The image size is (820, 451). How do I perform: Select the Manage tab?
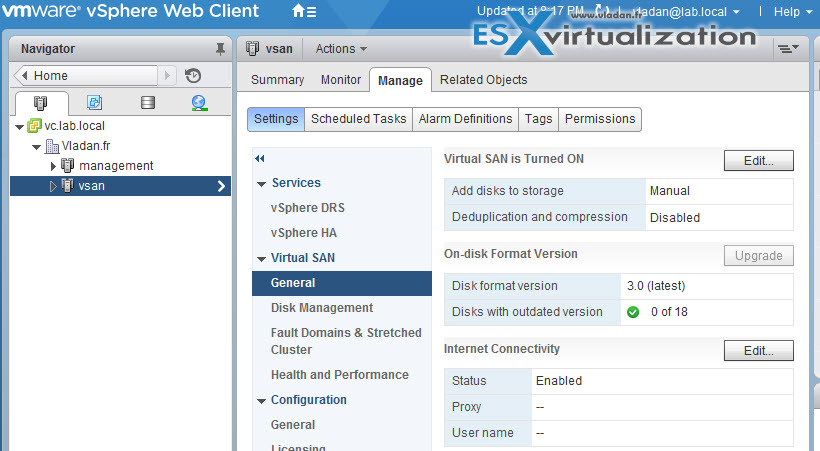pyautogui.click(x=400, y=80)
